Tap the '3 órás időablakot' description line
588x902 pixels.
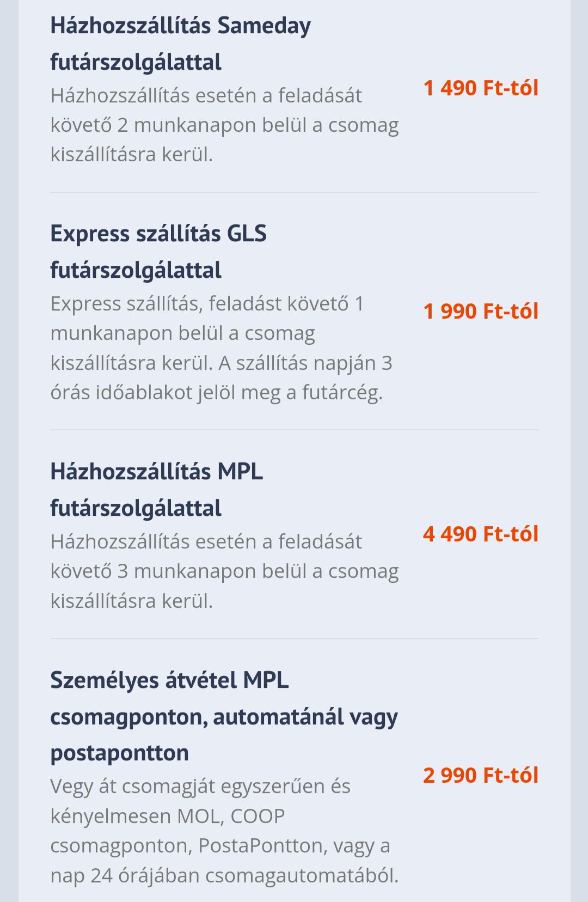[x=217, y=392]
